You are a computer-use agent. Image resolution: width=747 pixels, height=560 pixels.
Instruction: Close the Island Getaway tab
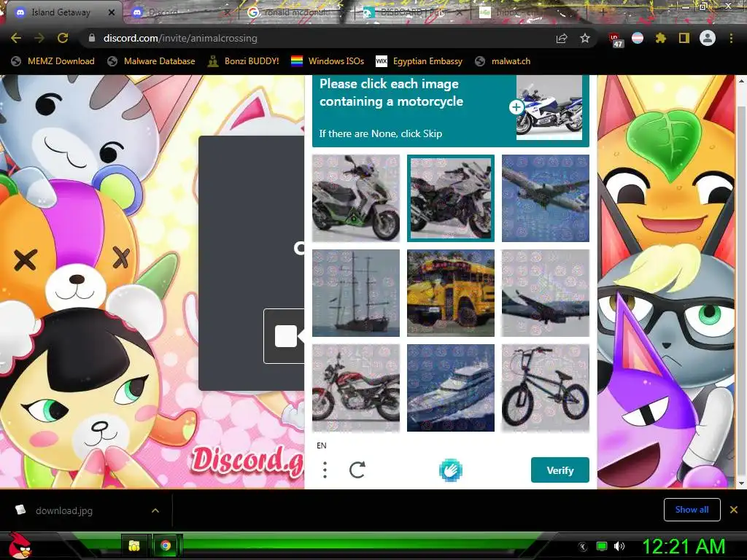click(112, 12)
